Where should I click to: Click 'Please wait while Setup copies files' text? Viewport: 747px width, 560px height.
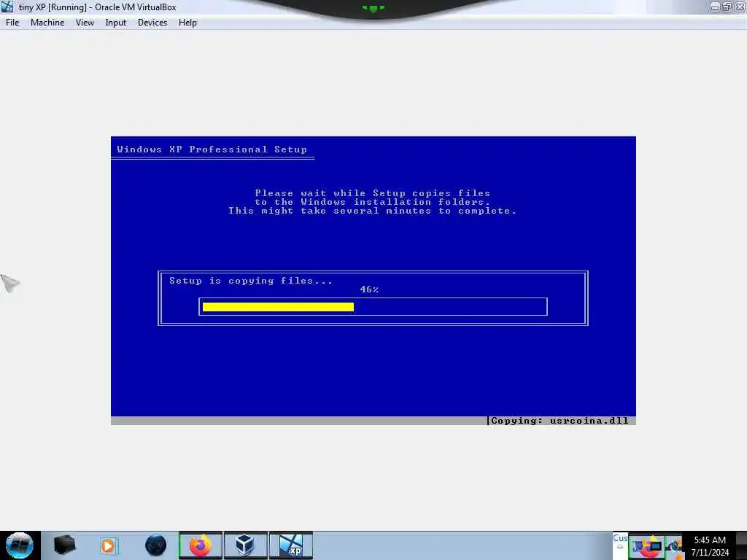(x=373, y=192)
